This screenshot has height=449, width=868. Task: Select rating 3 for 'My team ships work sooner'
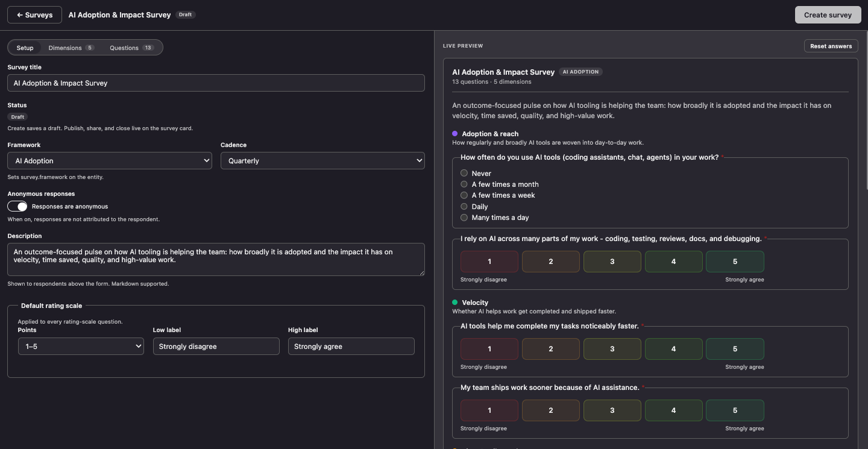[612, 410]
